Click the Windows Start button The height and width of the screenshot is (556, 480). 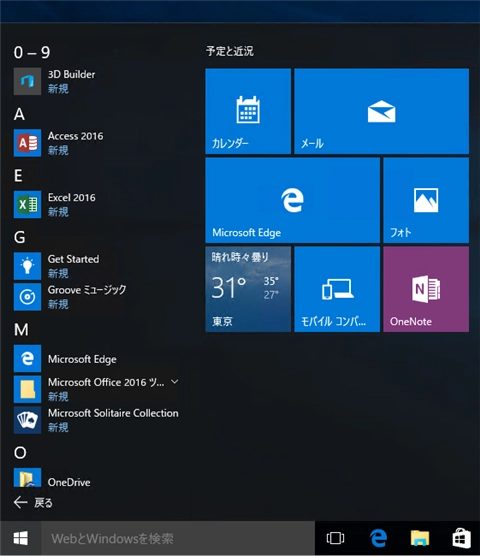[21, 538]
